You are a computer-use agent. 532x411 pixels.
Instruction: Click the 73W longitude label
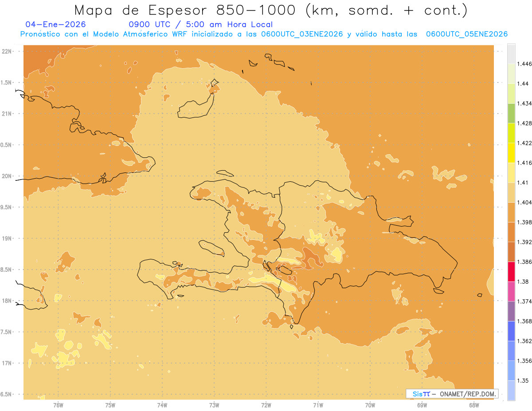coord(214,405)
